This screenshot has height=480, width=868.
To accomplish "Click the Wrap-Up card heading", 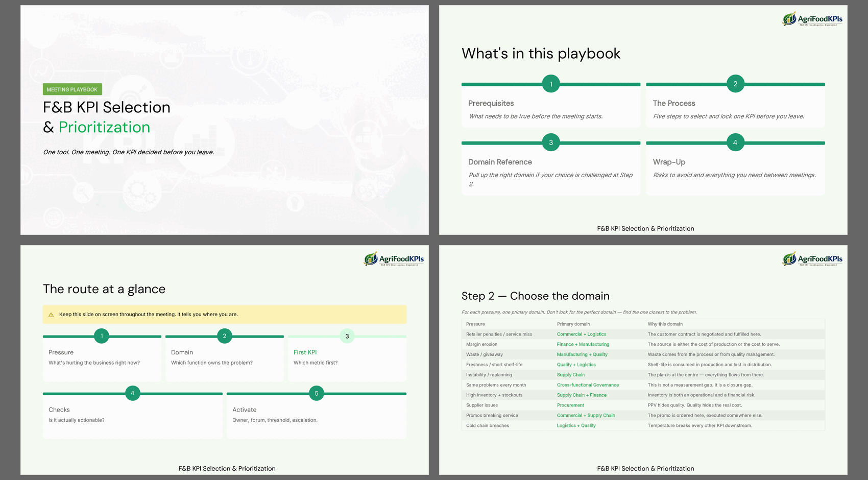I will coord(669,162).
